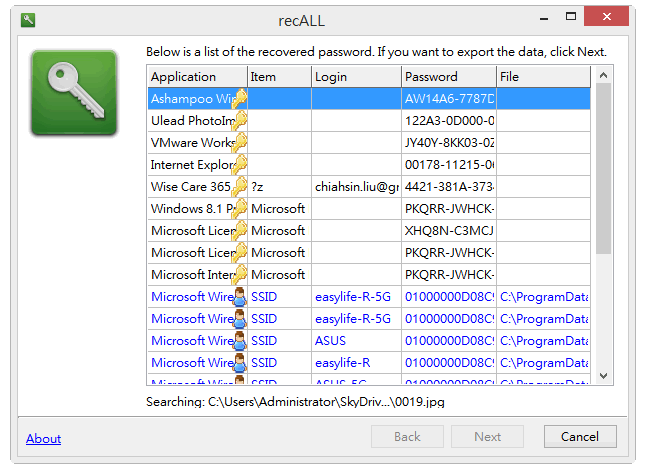Image resolution: width=656 pixels, height=465 pixels.
Task: Select password 122A3-0D000 cell
Action: [x=449, y=121]
